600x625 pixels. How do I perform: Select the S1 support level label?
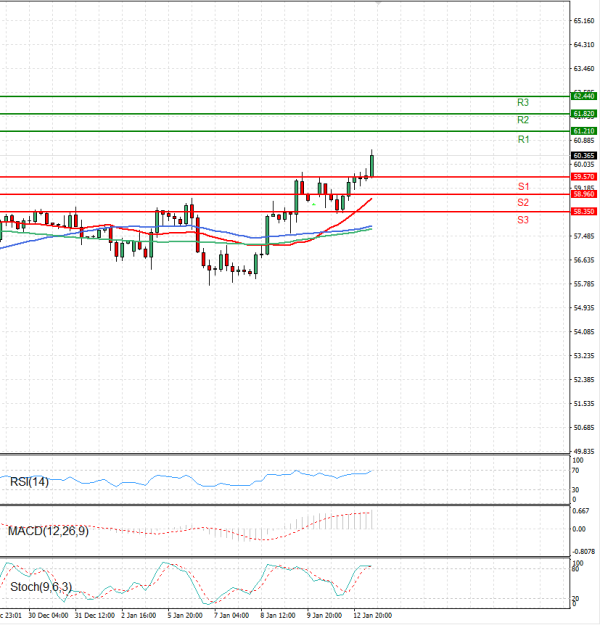click(523, 187)
